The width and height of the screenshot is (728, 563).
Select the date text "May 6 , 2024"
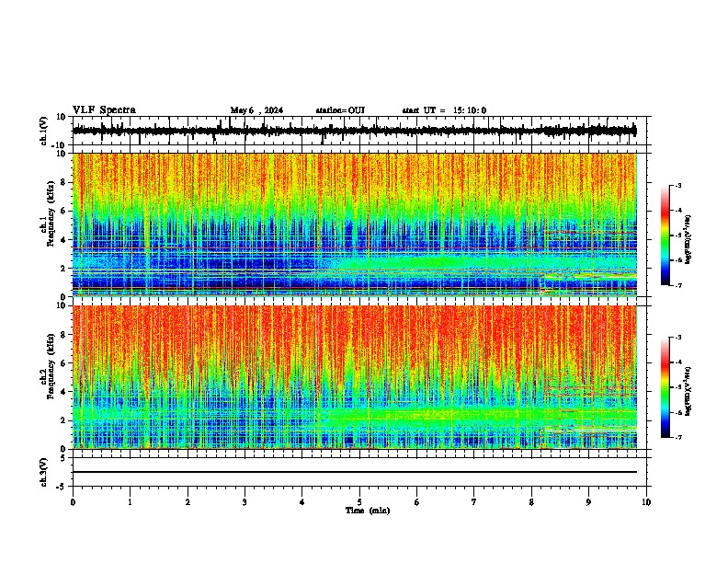click(256, 110)
